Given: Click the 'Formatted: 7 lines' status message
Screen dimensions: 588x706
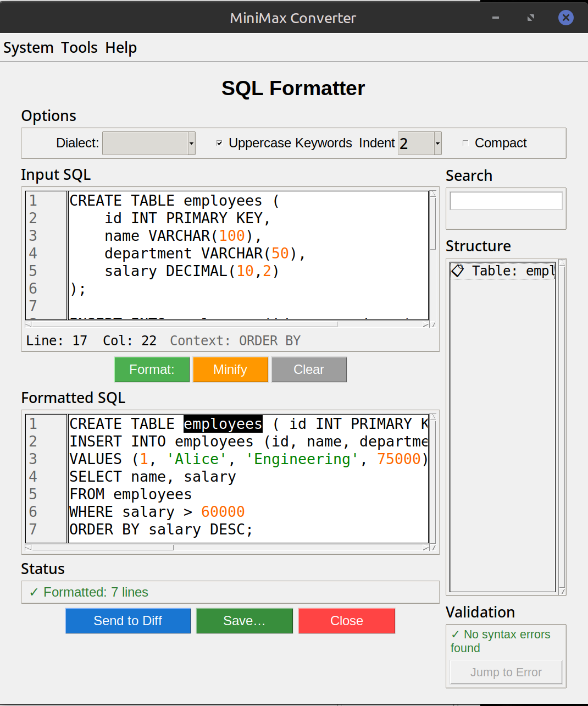Looking at the screenshot, I should (x=89, y=592).
